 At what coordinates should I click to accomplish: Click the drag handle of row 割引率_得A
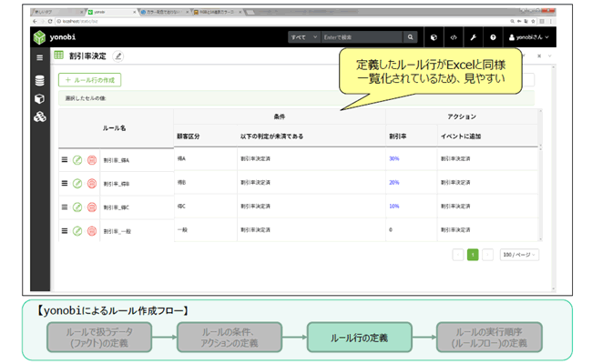(x=65, y=160)
